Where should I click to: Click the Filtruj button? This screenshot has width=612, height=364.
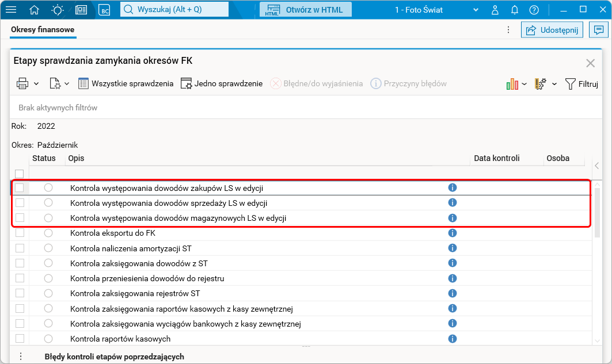581,84
